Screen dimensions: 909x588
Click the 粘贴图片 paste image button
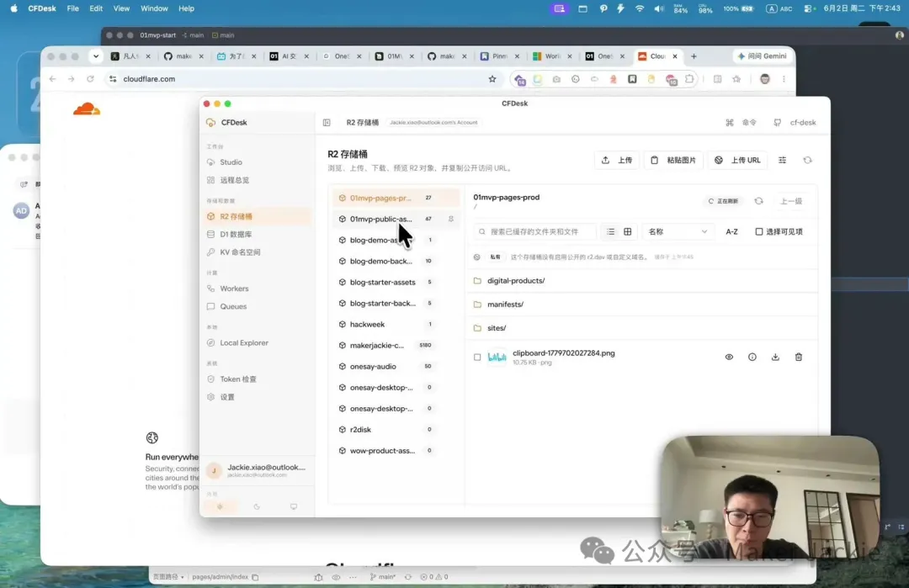pos(673,161)
